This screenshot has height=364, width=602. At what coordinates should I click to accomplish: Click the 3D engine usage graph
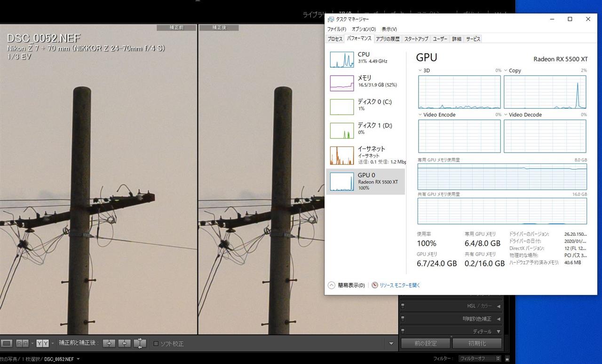(459, 92)
